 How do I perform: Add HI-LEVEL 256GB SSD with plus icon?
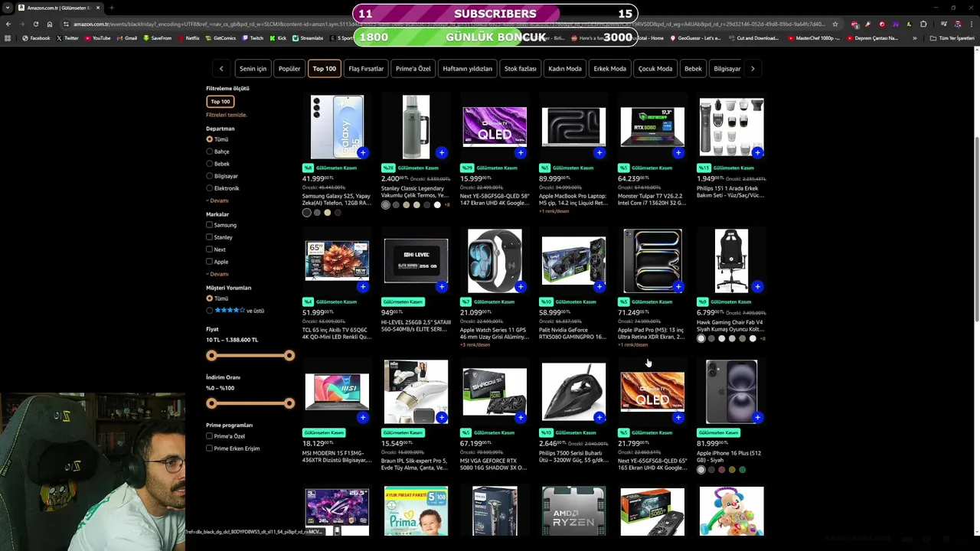click(x=442, y=286)
